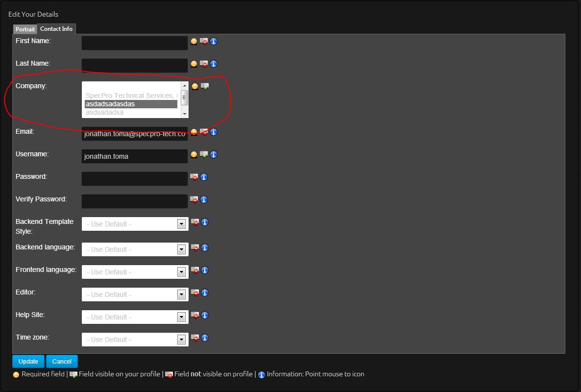Open the Time zone dropdown

pos(135,340)
